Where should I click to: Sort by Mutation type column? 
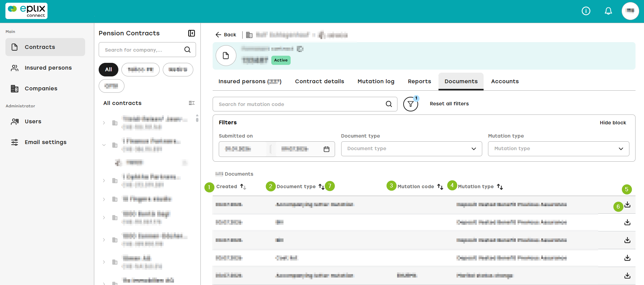[x=500, y=186]
